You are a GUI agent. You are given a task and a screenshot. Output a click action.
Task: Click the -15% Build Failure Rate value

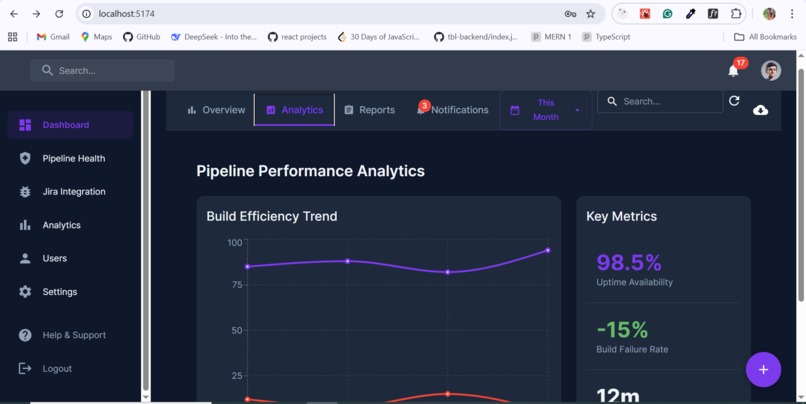[622, 329]
